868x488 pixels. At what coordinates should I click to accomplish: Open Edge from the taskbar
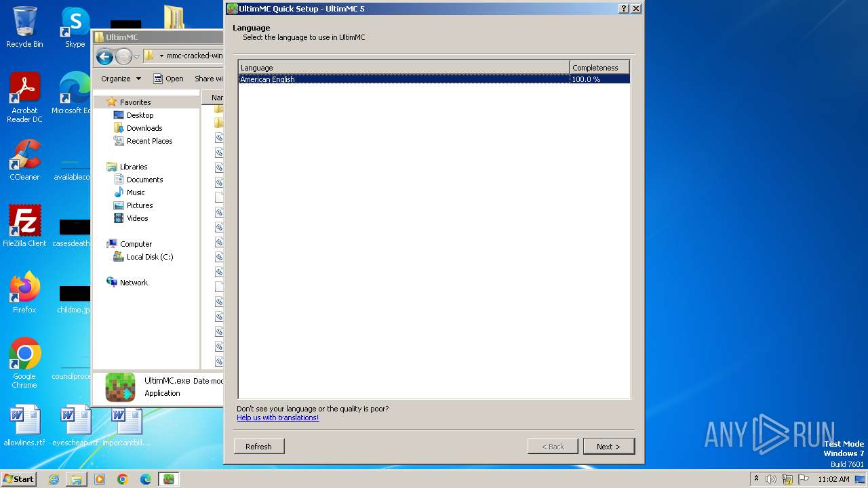tap(146, 479)
